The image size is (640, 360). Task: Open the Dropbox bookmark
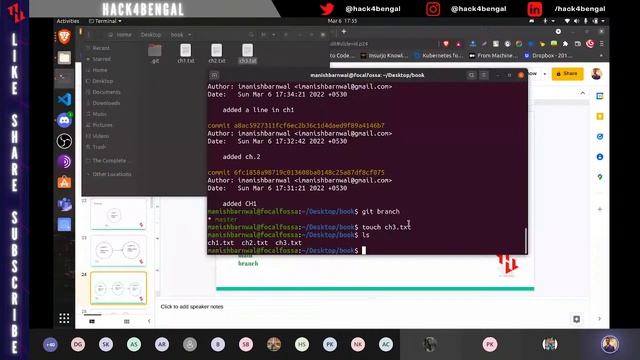click(548, 56)
